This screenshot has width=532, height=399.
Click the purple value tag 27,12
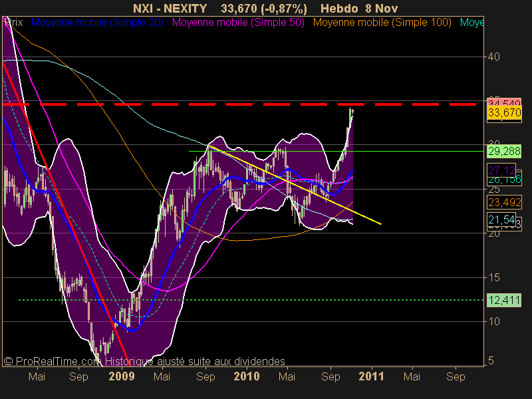(x=501, y=170)
